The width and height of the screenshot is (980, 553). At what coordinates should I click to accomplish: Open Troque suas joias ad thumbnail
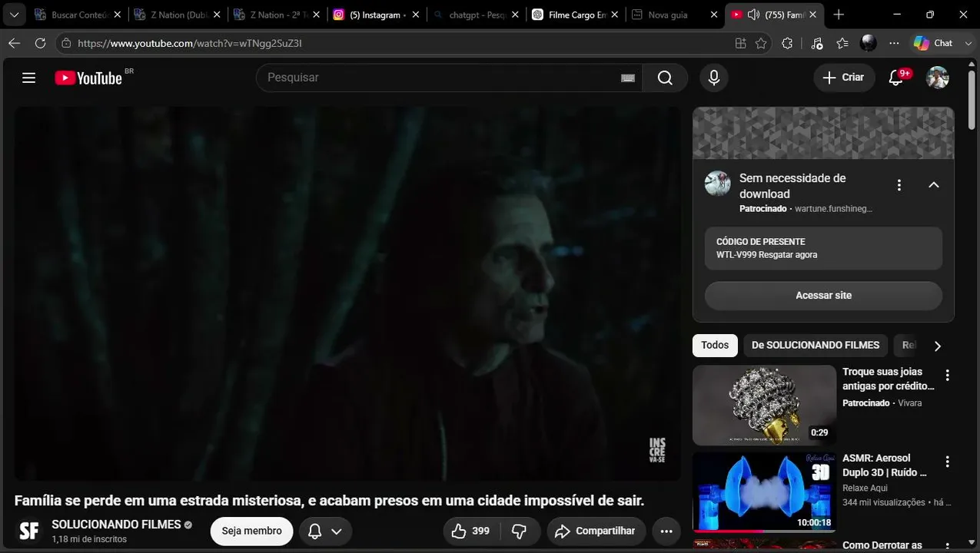[764, 405]
